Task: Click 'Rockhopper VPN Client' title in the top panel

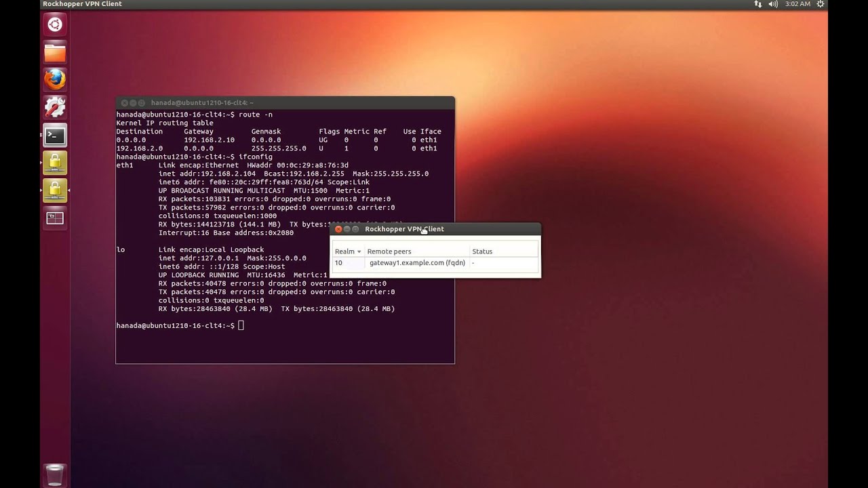Action: [82, 4]
